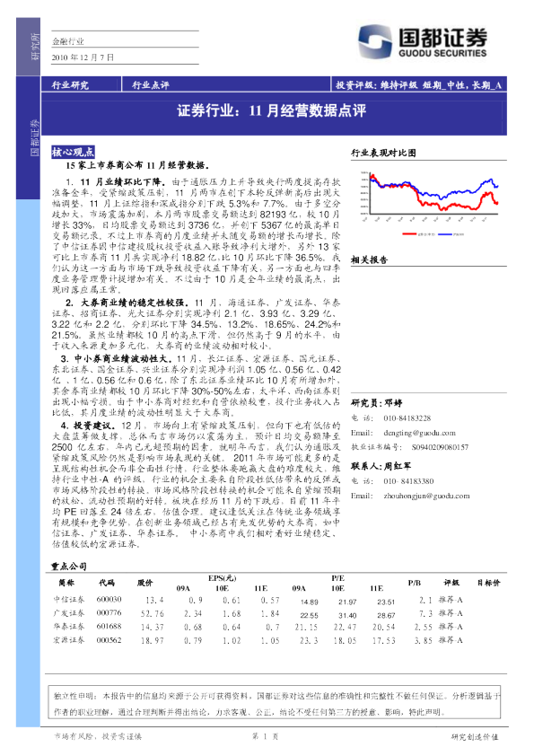Click the vertical '国都证券' sidebar label
534x756 pixels.
[x=35, y=138]
